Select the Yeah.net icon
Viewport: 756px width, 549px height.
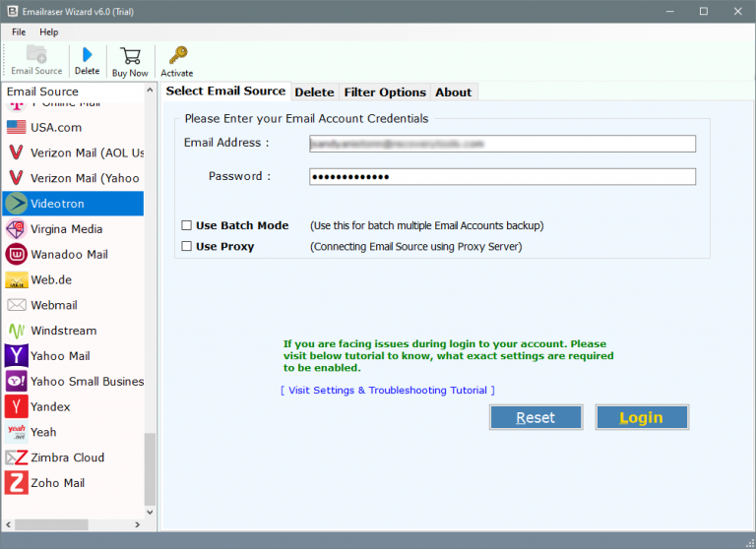point(17,432)
